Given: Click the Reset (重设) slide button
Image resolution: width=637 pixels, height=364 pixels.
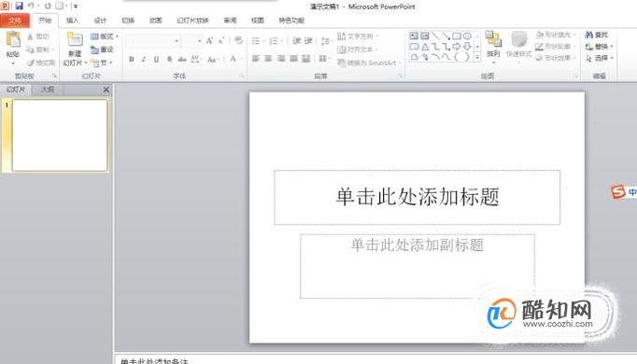Looking at the screenshot, I should (x=102, y=49).
